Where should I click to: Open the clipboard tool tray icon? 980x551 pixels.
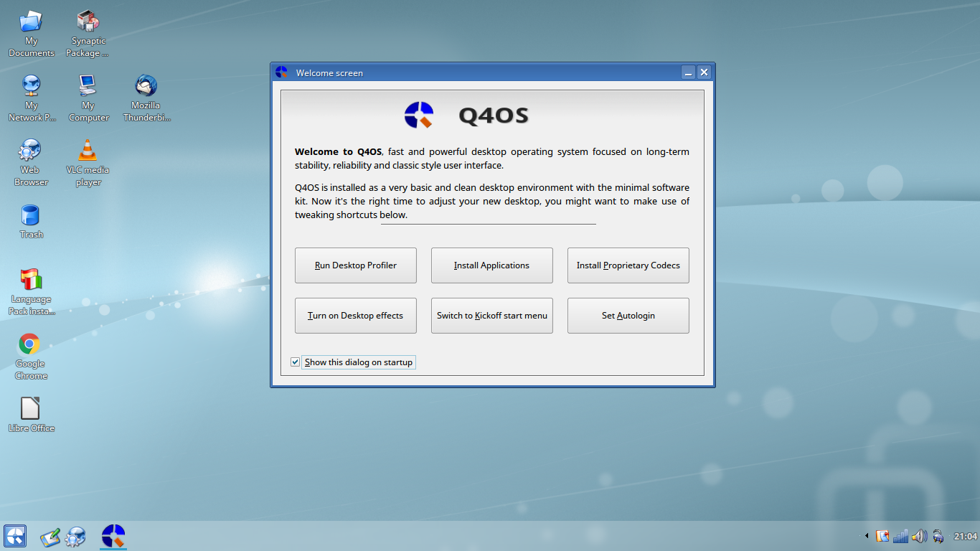pyautogui.click(x=882, y=536)
